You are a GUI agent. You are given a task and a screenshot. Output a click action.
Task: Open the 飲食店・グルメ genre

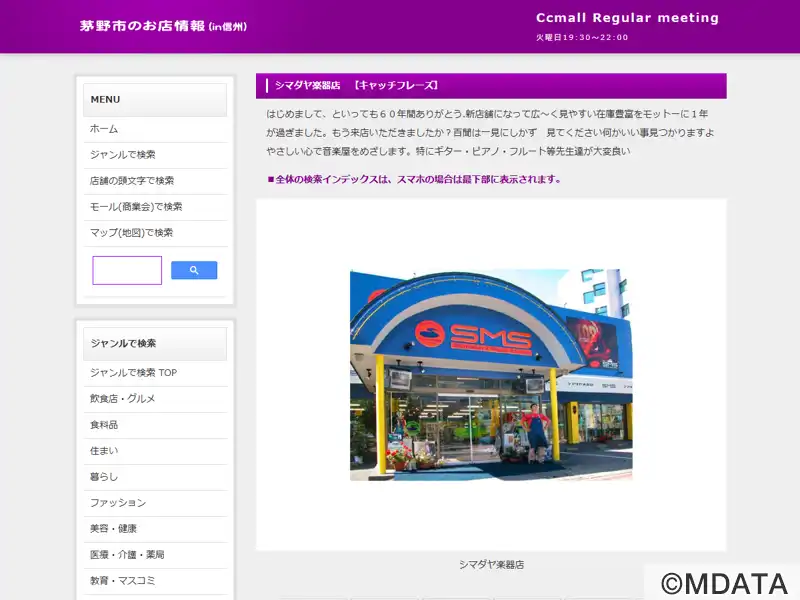(155, 399)
